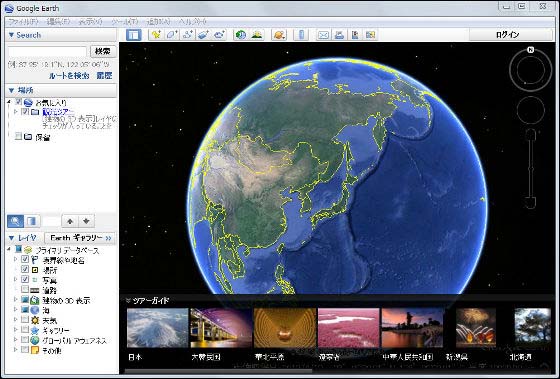This screenshot has width=560, height=379.
Task: Toggle the 建物の 3D 表示 checkbox
Action: point(25,299)
